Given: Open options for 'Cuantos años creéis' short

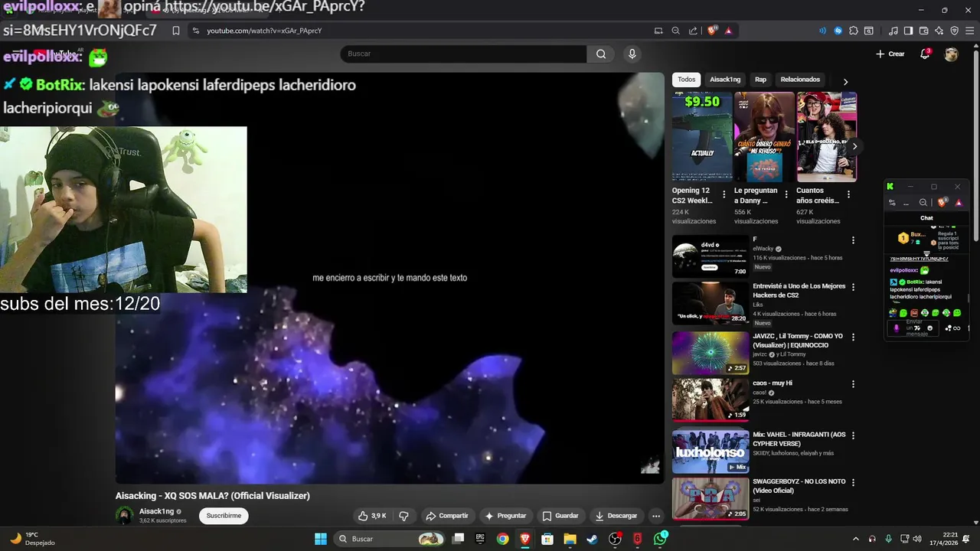Looking at the screenshot, I should (848, 194).
